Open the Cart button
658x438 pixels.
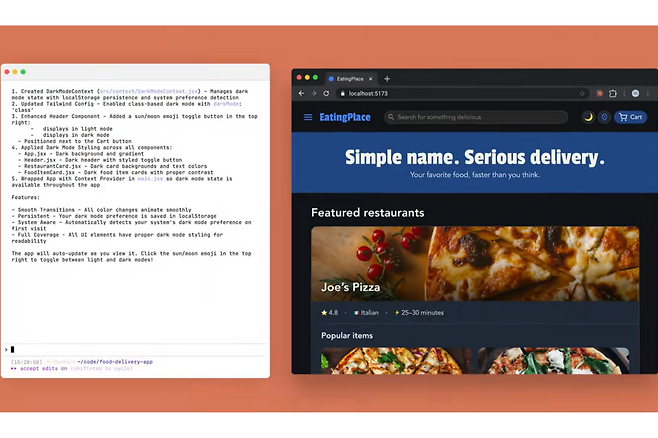click(x=631, y=117)
